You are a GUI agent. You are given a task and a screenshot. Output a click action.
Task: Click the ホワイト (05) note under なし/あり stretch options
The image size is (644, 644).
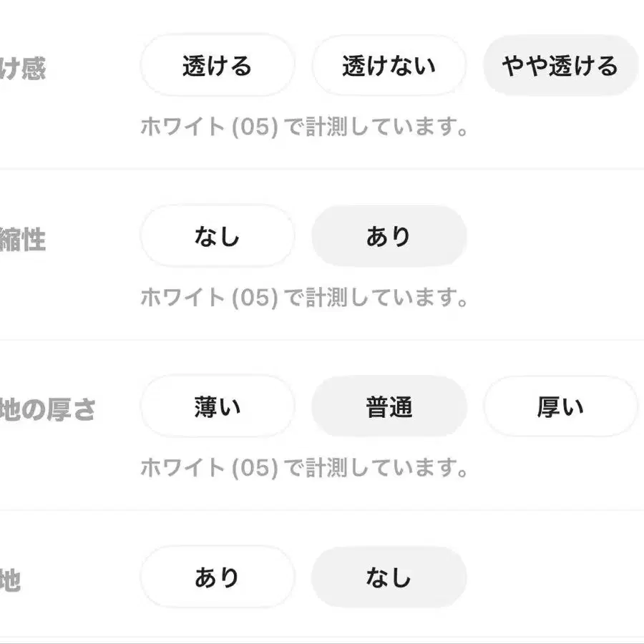pyautogui.click(x=304, y=298)
